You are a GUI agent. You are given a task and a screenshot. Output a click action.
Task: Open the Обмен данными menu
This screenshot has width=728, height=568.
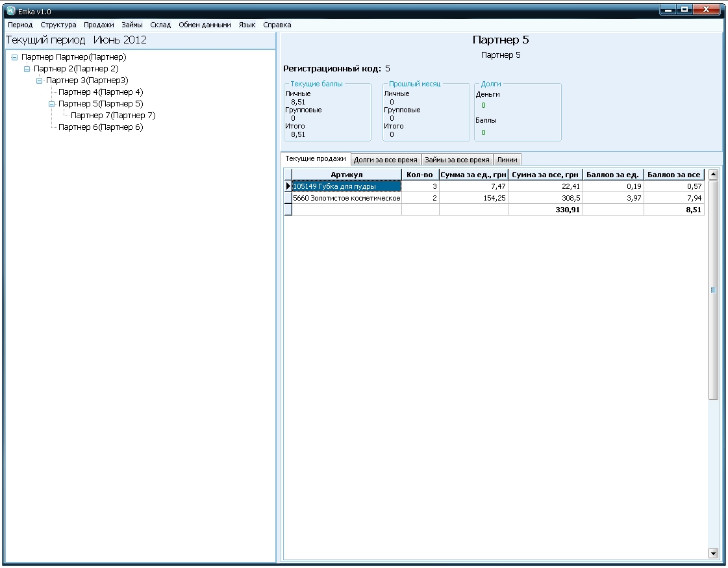205,25
